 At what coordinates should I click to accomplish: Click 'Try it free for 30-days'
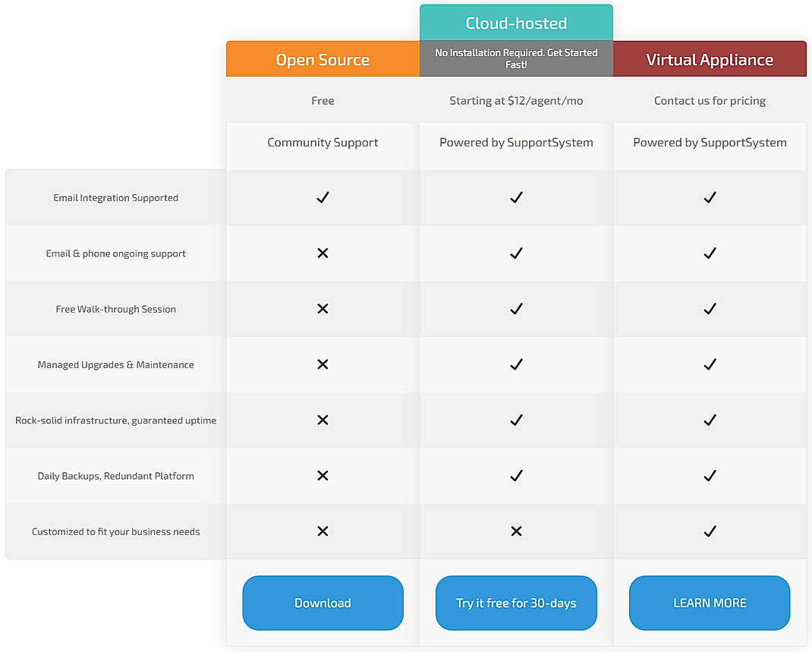pyautogui.click(x=516, y=603)
